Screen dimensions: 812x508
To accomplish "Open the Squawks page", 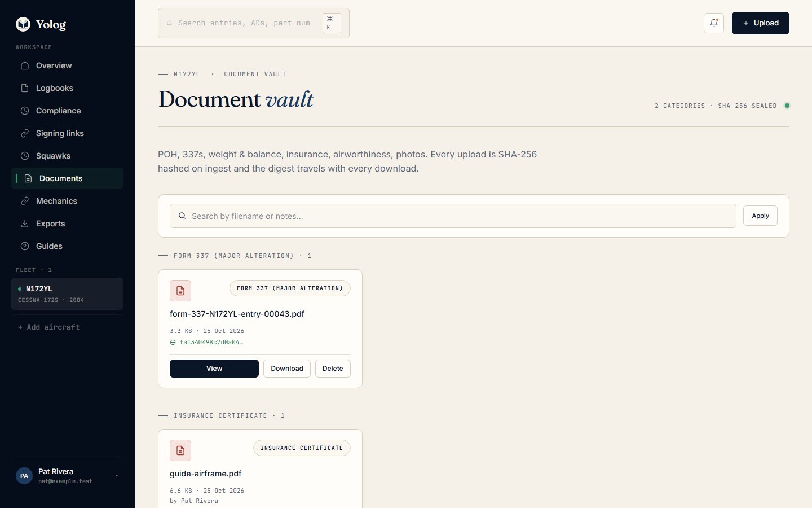I will (x=67, y=156).
